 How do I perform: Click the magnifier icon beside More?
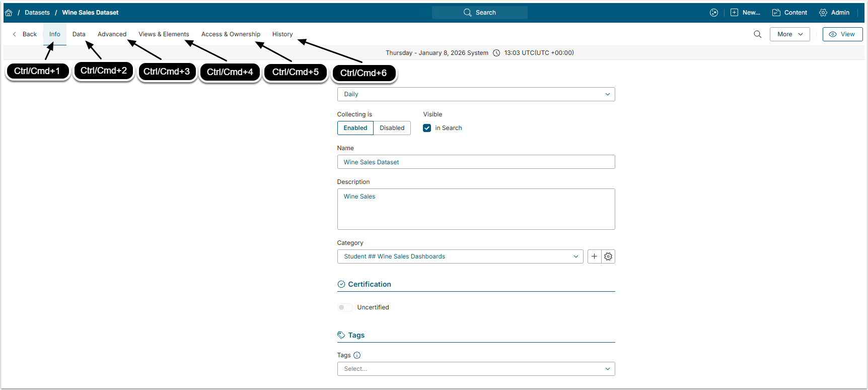point(757,34)
